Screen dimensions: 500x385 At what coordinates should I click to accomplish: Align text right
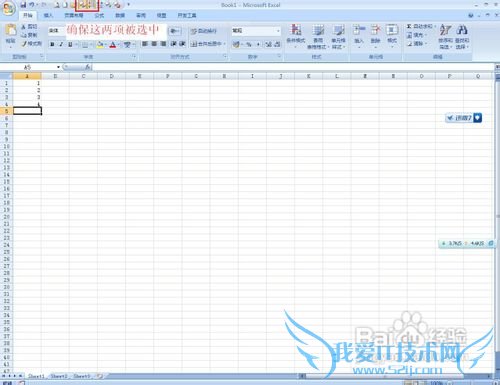(163, 44)
